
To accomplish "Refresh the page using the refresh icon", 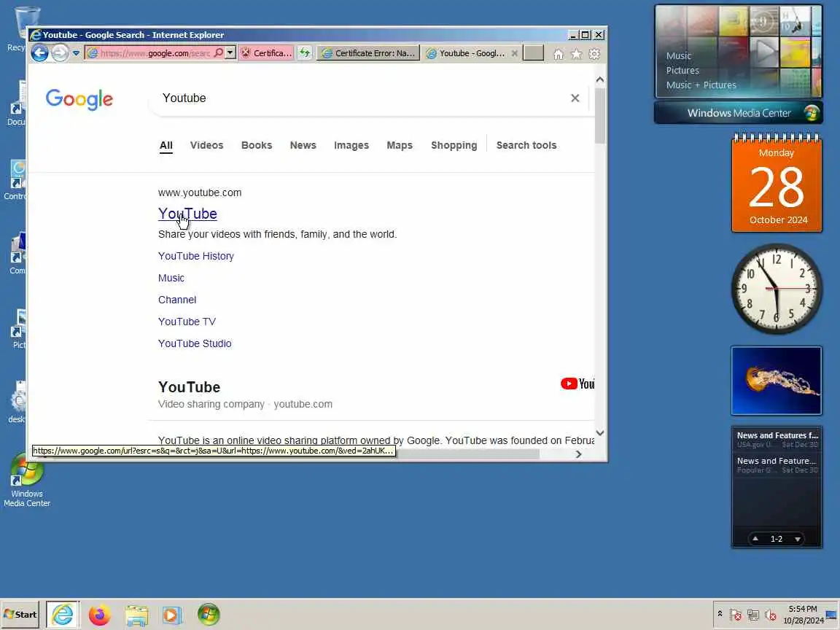I will pyautogui.click(x=305, y=52).
